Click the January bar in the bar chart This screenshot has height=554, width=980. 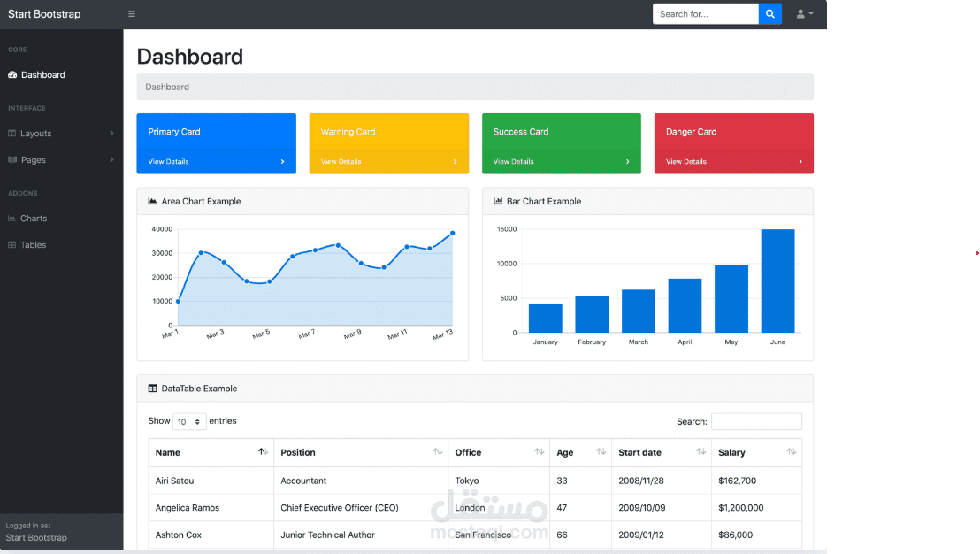coord(545,318)
